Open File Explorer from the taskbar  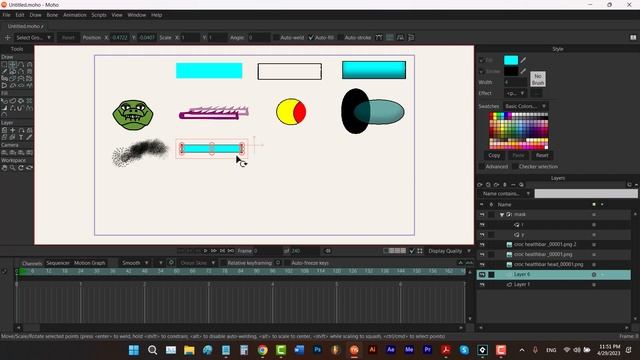point(189,350)
